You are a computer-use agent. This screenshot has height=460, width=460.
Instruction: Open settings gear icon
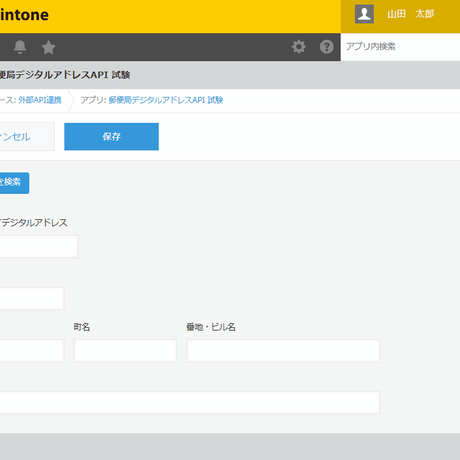[x=299, y=47]
